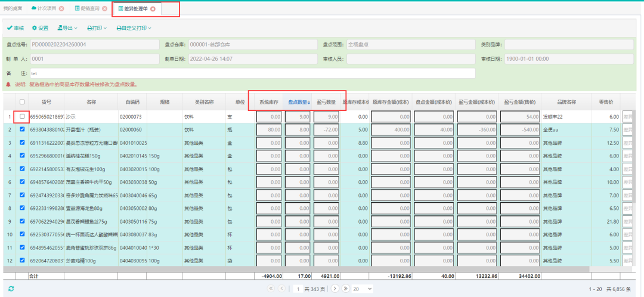644x297 pixels.
Task: Check the box for row 1 沙示
Action: pyautogui.click(x=22, y=116)
